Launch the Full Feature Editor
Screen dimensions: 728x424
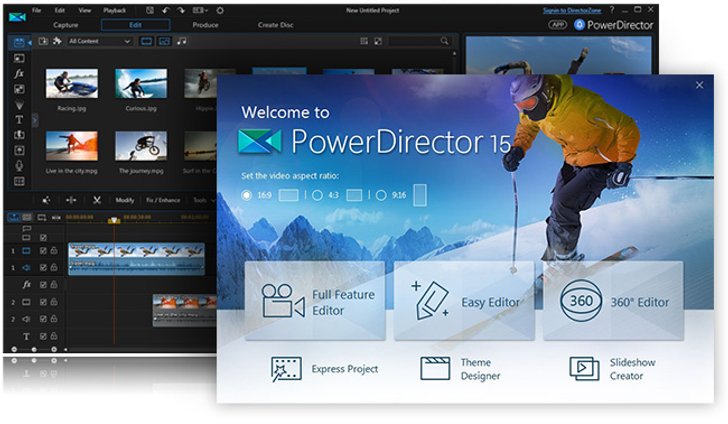pyautogui.click(x=315, y=301)
